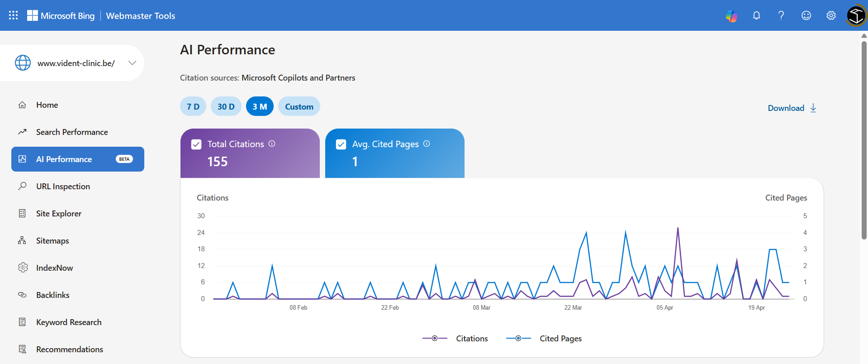Screen dimensions: 868x364
Task: Select the 7 D date range
Action: click(193, 106)
